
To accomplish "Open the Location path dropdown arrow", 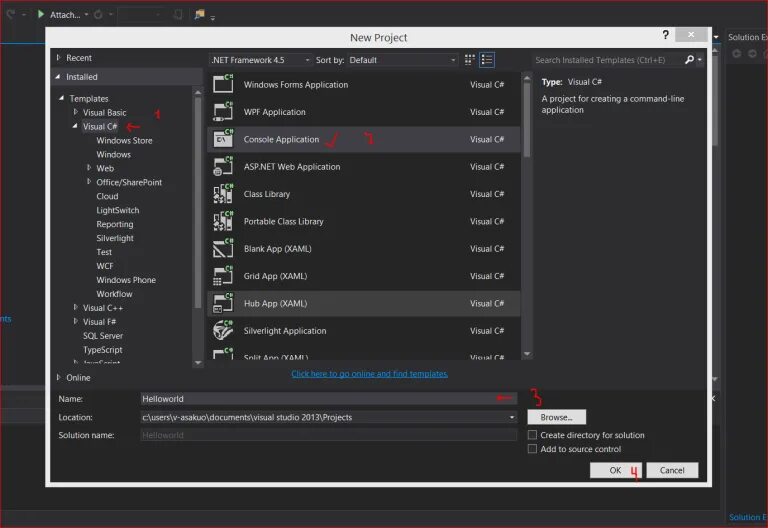I will [512, 417].
